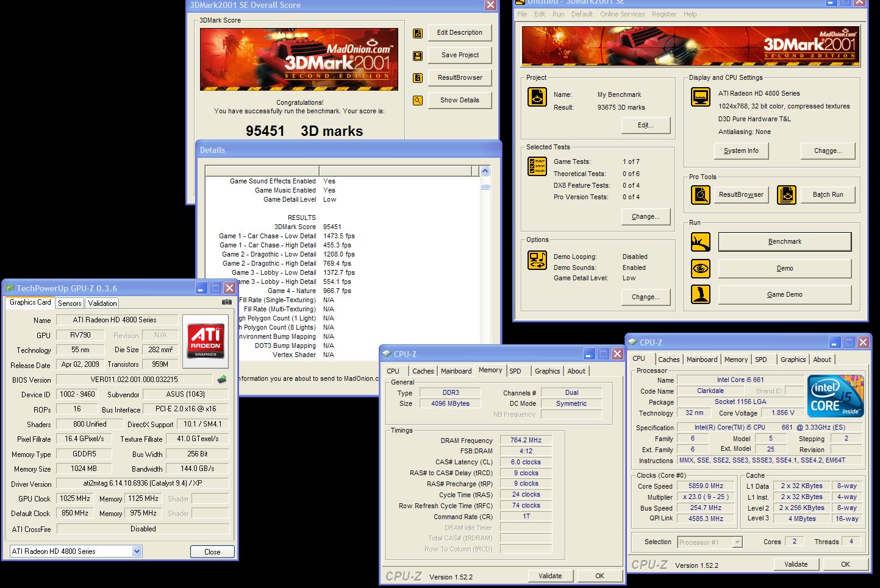Click OK in CPU-Z CPU window
Viewport: 880px width, 588px height.
[x=845, y=564]
